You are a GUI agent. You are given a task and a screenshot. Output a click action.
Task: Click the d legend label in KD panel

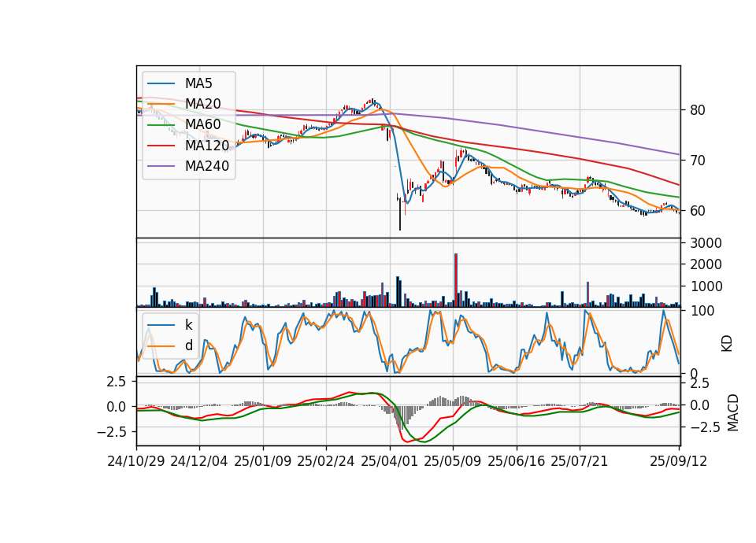coord(188,345)
